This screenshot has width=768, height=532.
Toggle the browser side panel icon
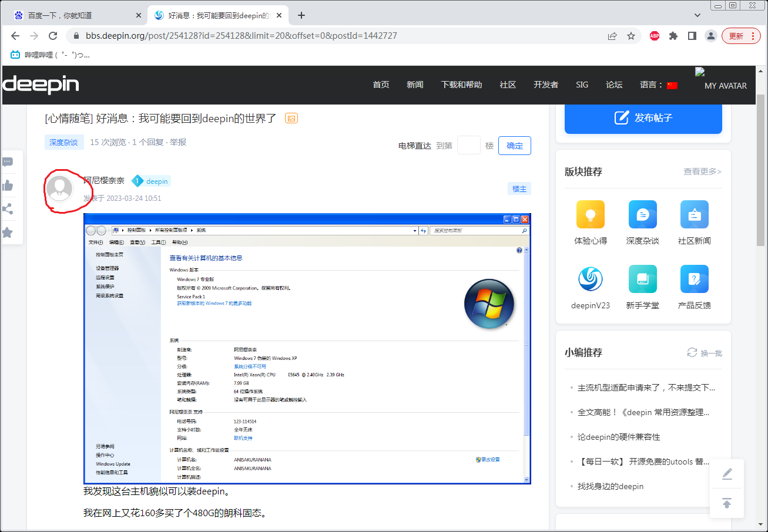692,36
